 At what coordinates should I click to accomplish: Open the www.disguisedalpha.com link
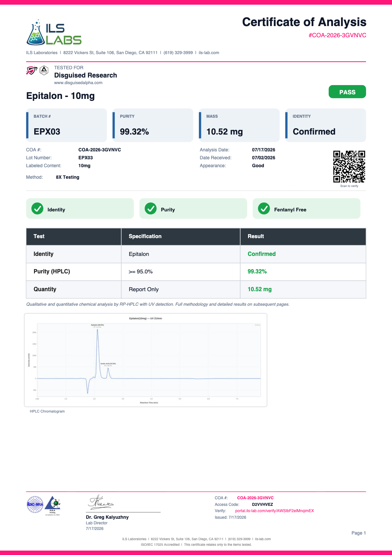[x=78, y=83]
